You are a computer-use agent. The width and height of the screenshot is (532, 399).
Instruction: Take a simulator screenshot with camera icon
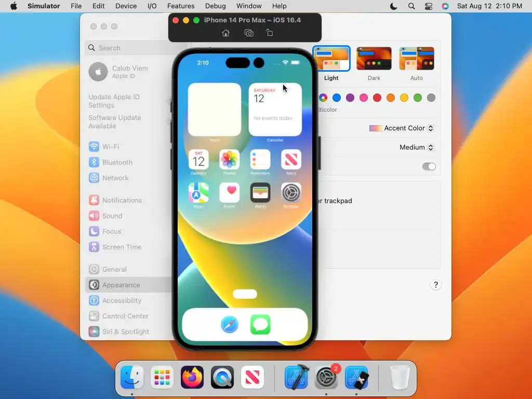click(x=249, y=33)
